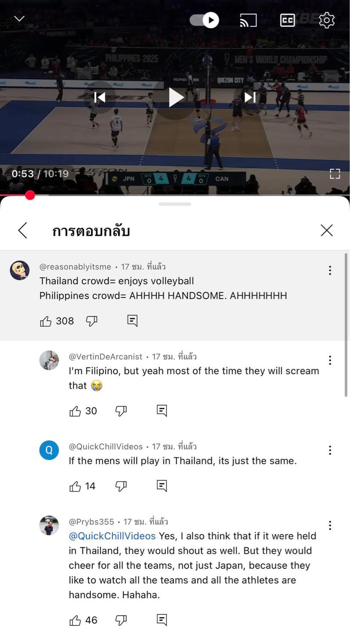Open the @QuickChillVideos mention link
Screen dimensions: 350x644
click(x=112, y=536)
